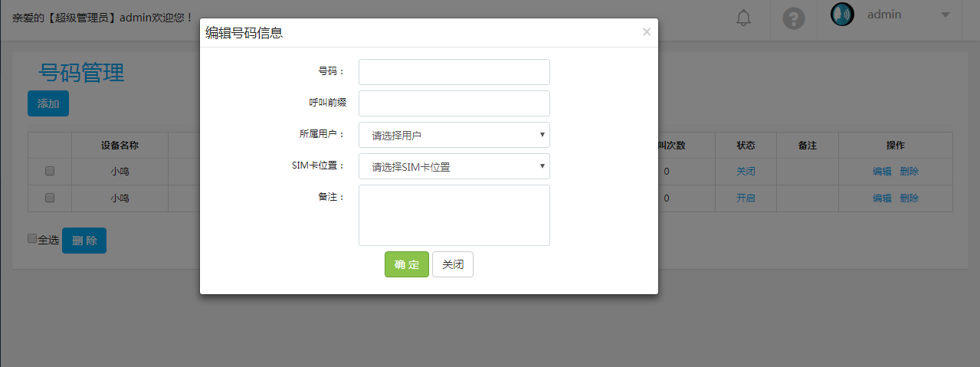Viewport: 980px width, 367px height.
Task: Click the blue 删除 button below table
Action: point(84,241)
